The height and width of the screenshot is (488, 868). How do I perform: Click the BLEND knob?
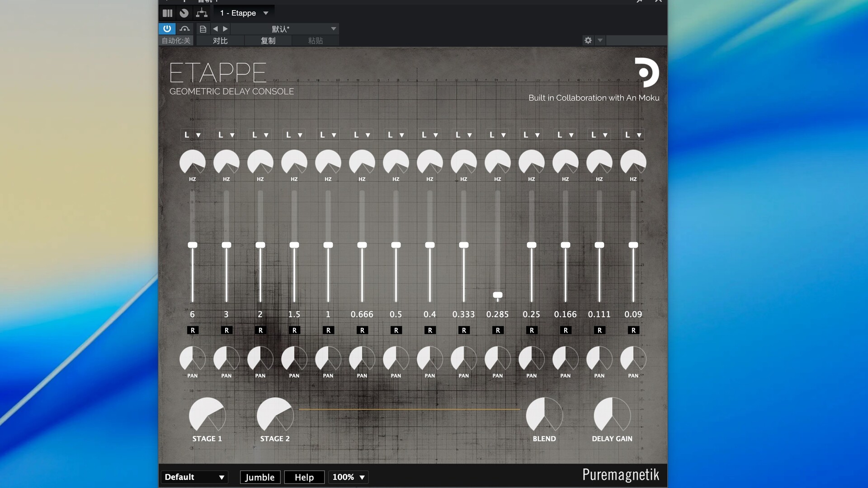click(x=544, y=415)
